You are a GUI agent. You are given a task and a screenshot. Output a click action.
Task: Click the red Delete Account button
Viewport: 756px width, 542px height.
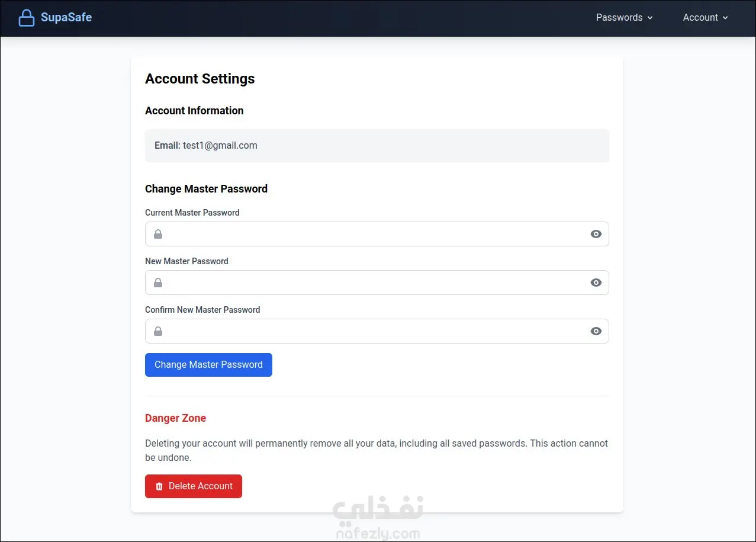tap(194, 486)
